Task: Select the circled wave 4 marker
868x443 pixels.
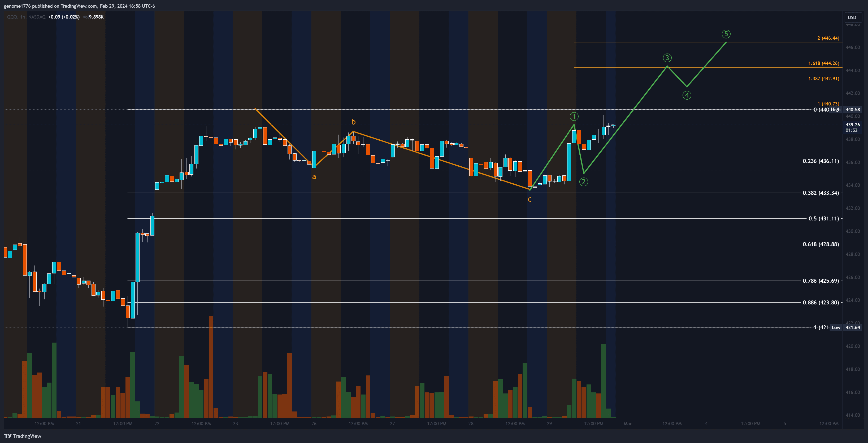Action: click(687, 95)
